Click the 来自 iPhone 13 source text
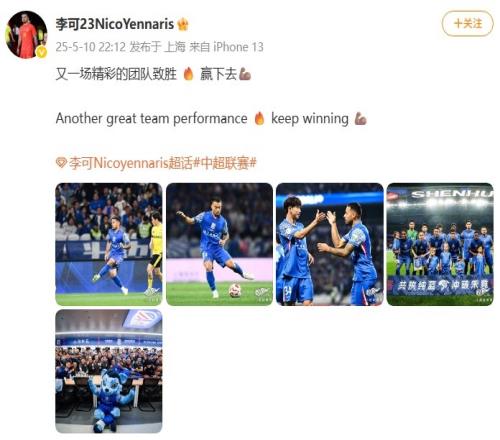 (226, 47)
